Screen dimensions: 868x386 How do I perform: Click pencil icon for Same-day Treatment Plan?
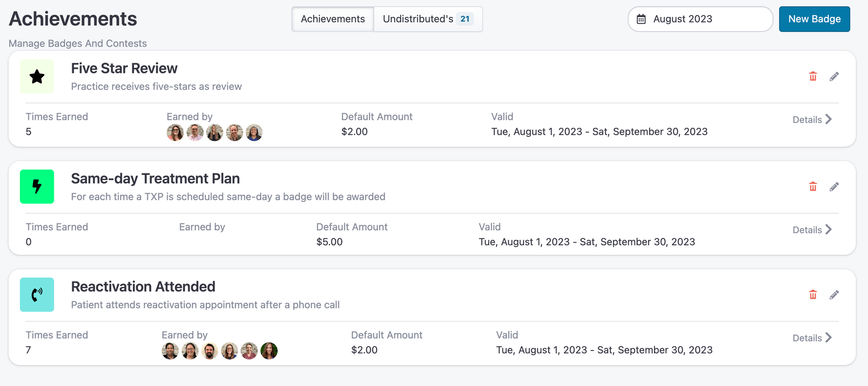click(834, 187)
